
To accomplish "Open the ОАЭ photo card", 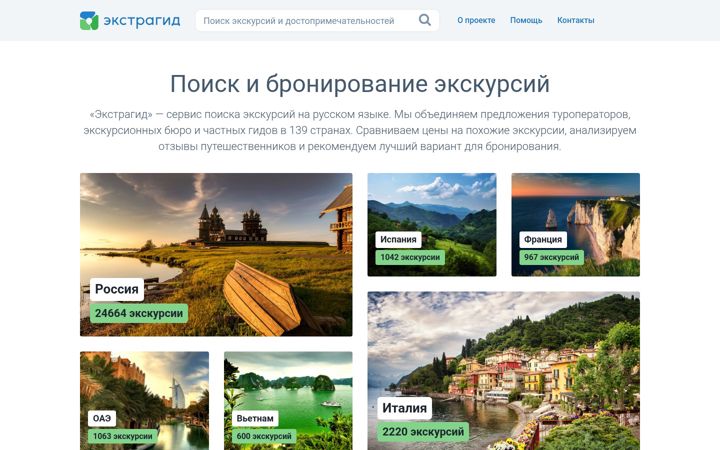I will point(144,401).
